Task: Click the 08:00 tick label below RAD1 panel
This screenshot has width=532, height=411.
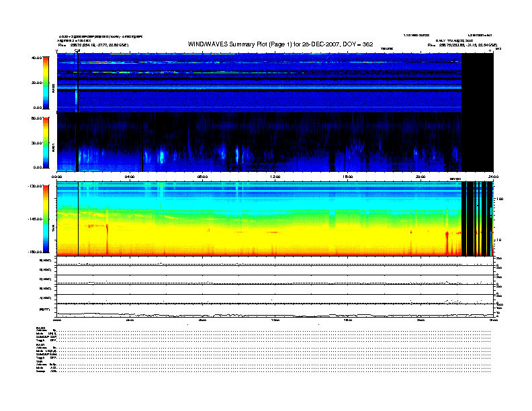Action: click(x=202, y=177)
